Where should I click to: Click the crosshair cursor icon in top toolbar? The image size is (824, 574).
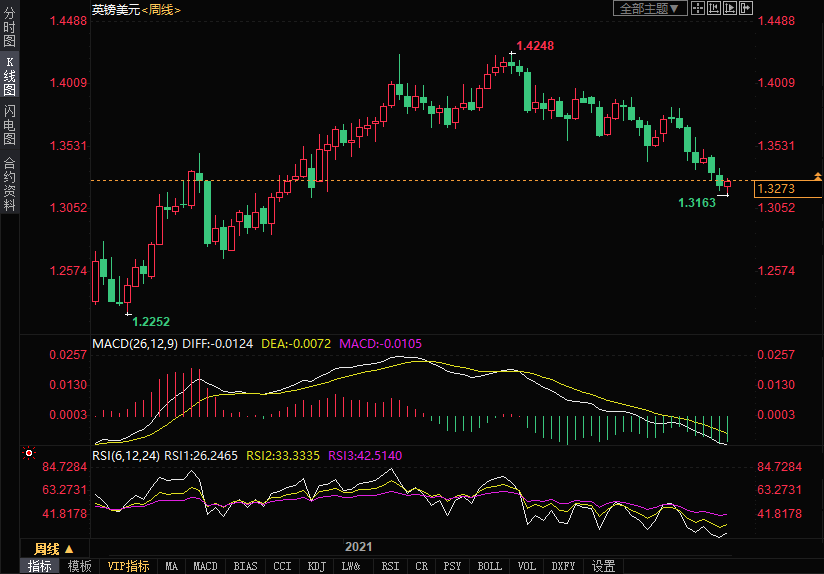[x=699, y=8]
